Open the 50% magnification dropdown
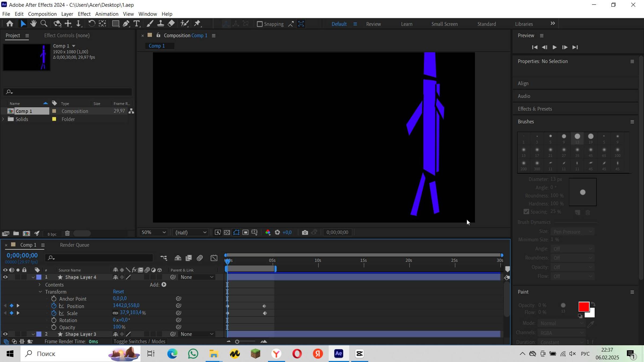The height and width of the screenshot is (362, 644). click(x=153, y=232)
